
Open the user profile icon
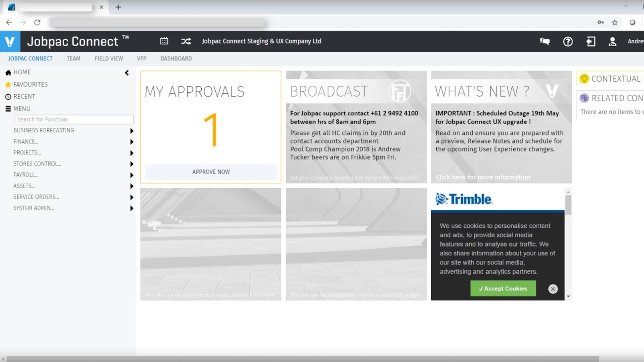pos(612,41)
